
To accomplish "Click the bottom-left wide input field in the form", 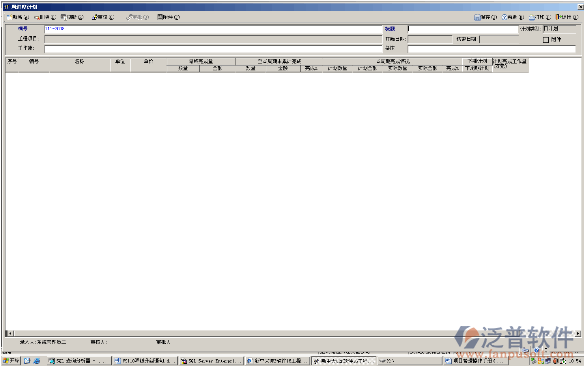I will click(213, 49).
